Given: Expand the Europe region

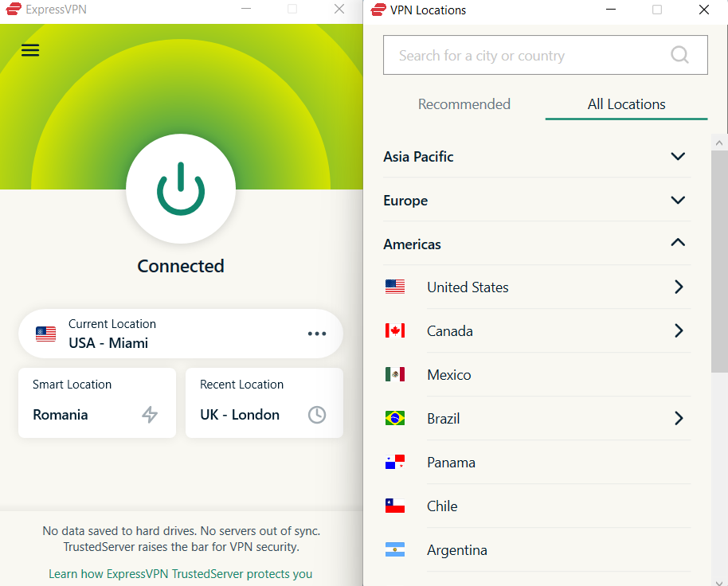Looking at the screenshot, I should tap(678, 200).
